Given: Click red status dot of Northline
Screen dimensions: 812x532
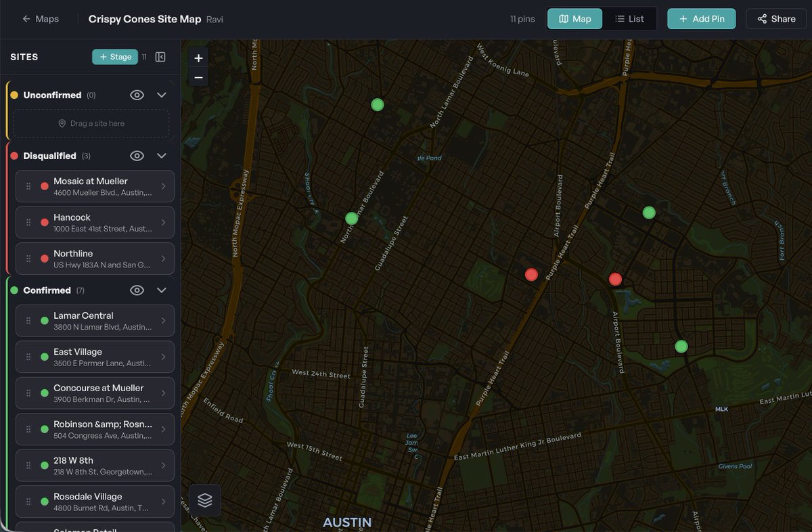Looking at the screenshot, I should click(45, 259).
